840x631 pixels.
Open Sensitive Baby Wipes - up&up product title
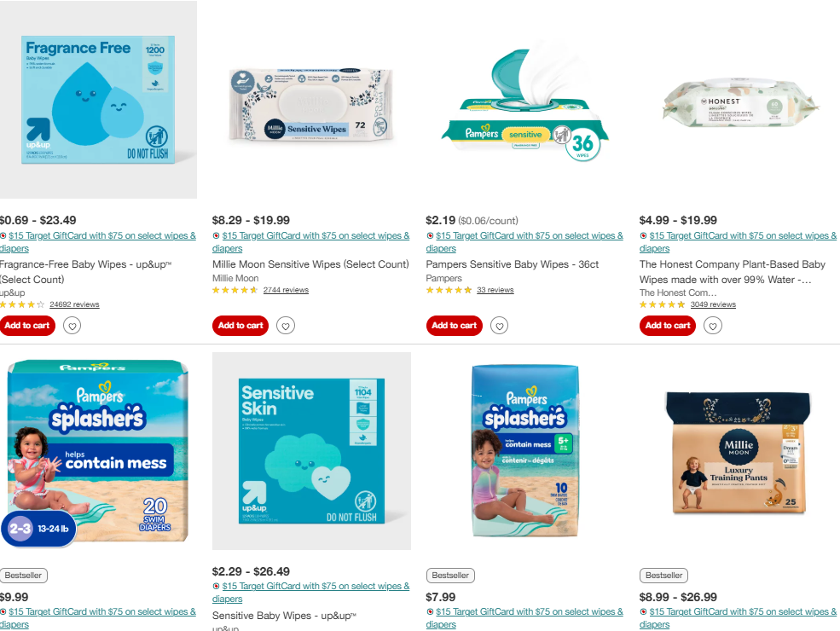pos(284,616)
